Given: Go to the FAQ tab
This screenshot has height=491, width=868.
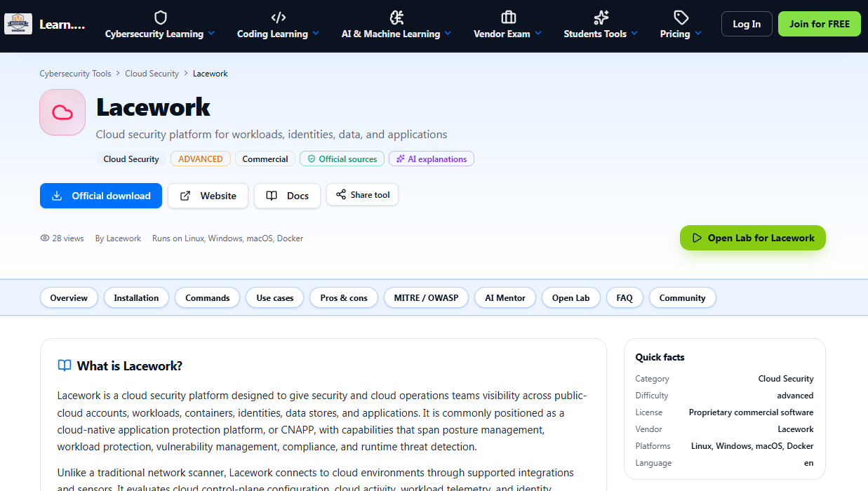Looking at the screenshot, I should [625, 298].
